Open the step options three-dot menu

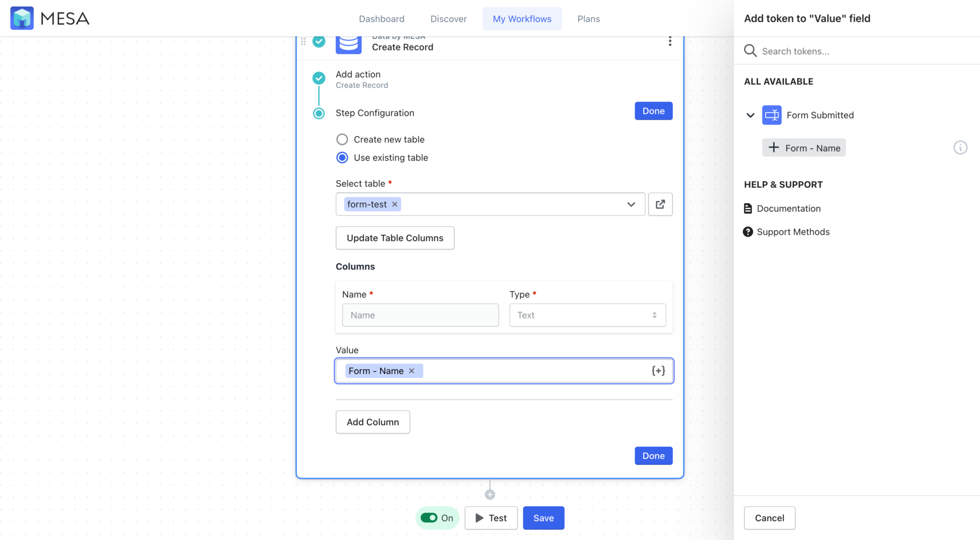click(670, 41)
